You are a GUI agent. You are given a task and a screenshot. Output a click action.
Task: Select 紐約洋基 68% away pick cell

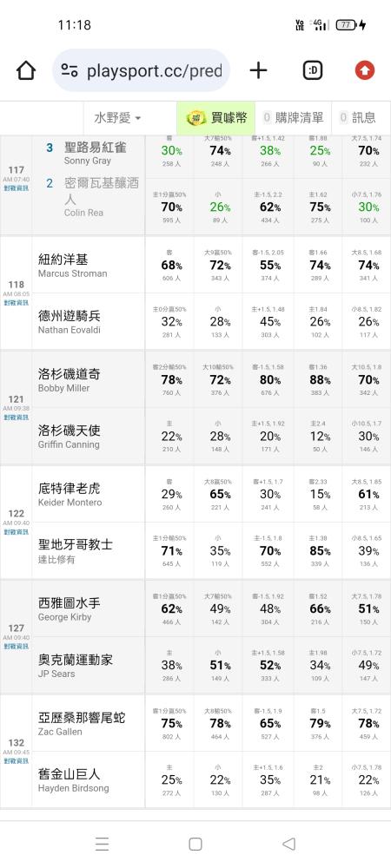coord(171,266)
